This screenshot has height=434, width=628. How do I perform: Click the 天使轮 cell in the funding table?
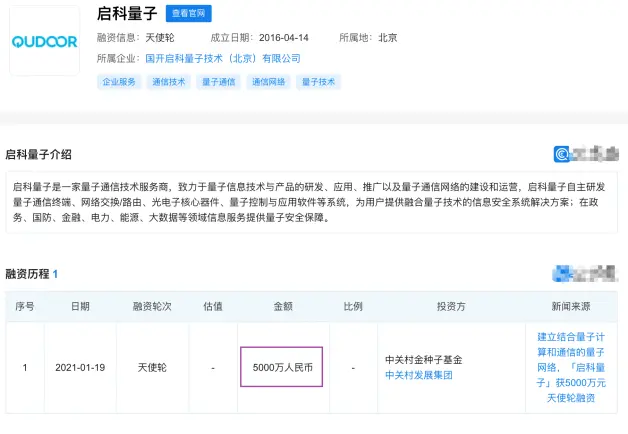click(x=152, y=368)
